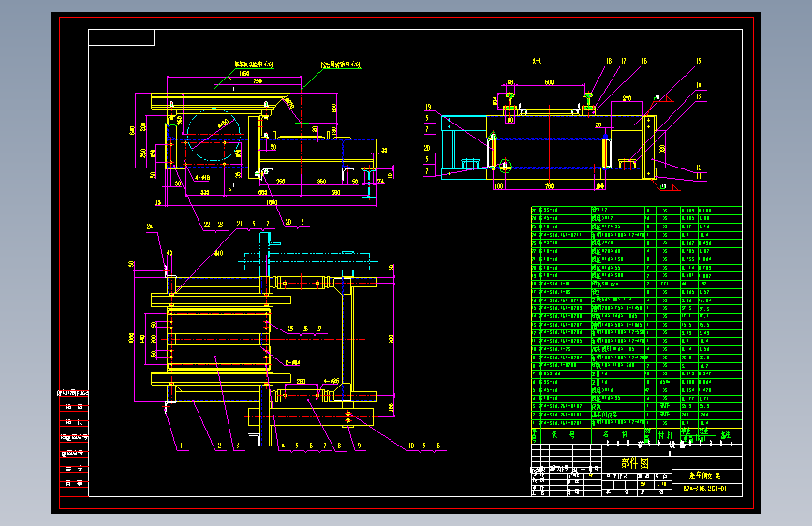Click the left green centerline annotation text

coord(254,65)
